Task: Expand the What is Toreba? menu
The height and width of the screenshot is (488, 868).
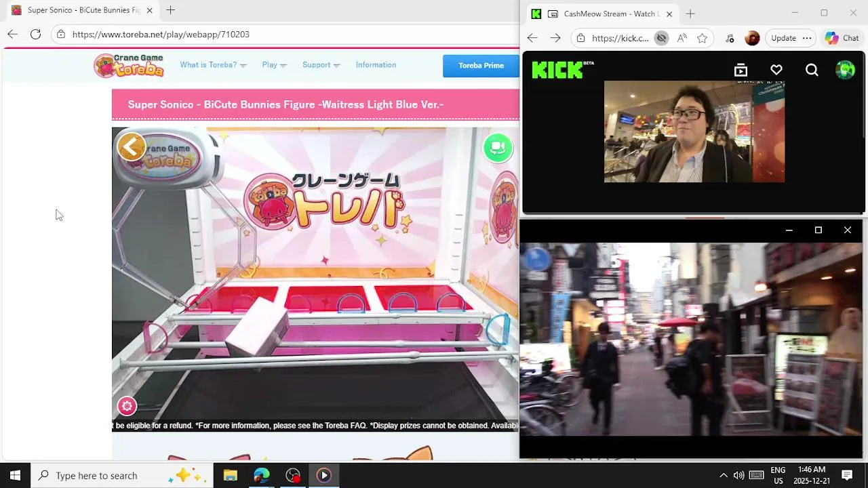Action: 213,65
